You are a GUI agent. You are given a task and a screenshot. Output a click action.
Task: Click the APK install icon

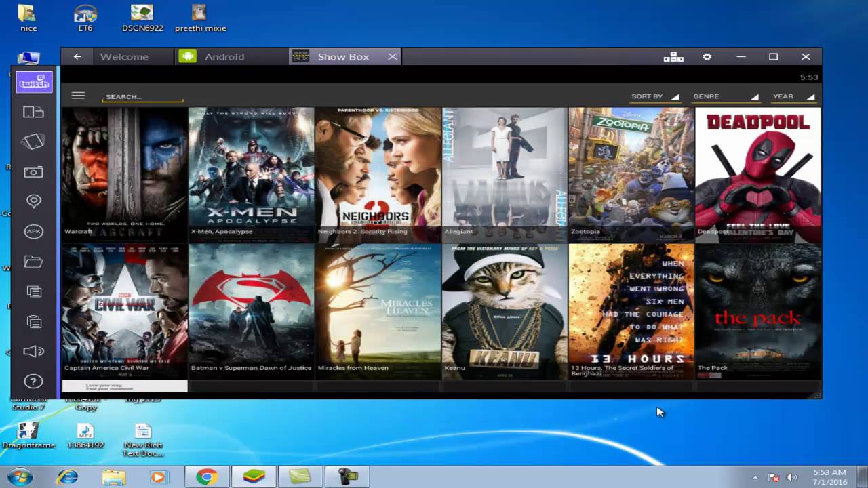34,231
